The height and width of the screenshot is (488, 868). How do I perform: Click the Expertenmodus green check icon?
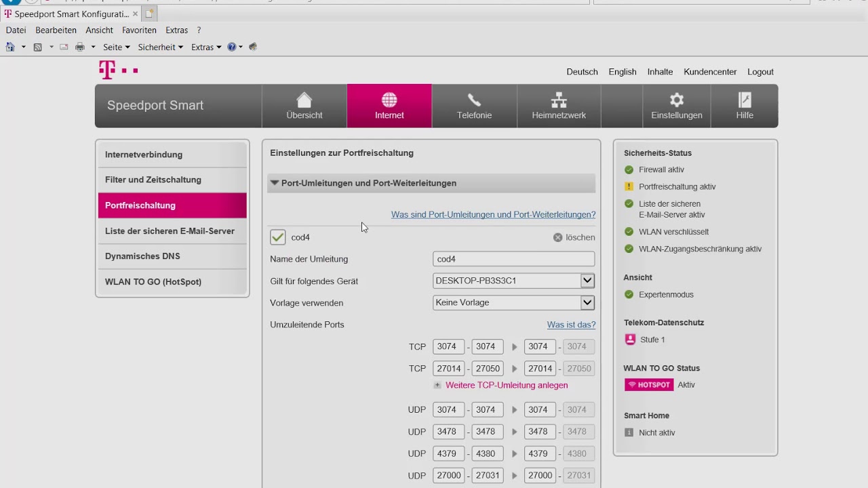[x=629, y=294]
